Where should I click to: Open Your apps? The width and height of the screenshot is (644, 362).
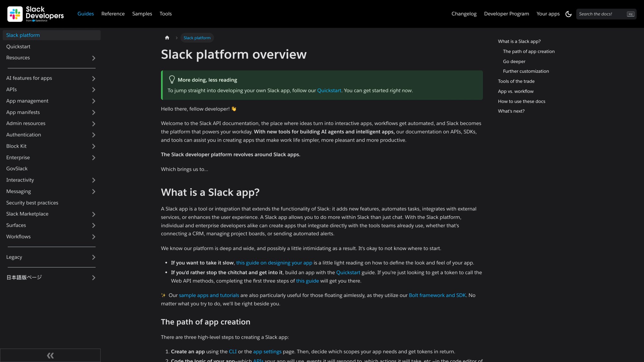[x=548, y=14]
